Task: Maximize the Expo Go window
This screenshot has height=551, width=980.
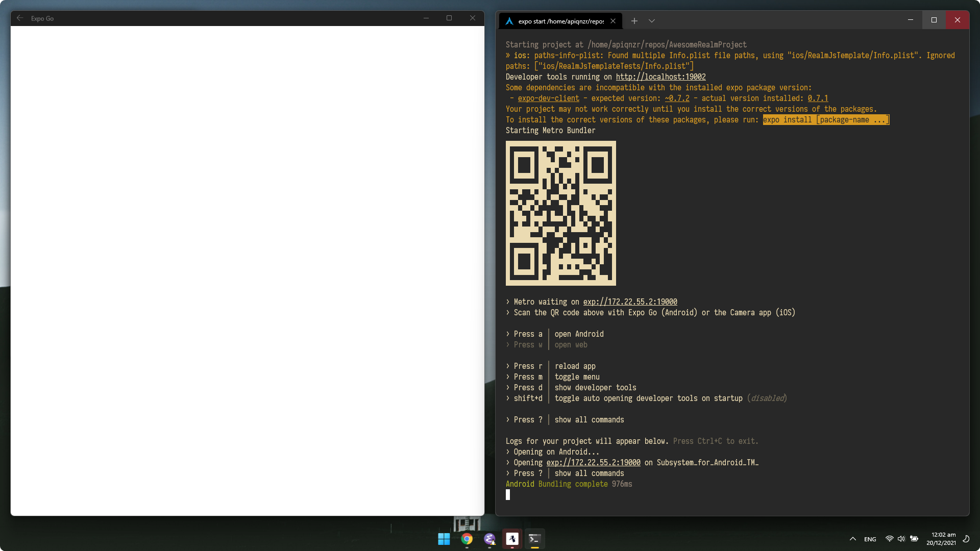Action: 449,18
